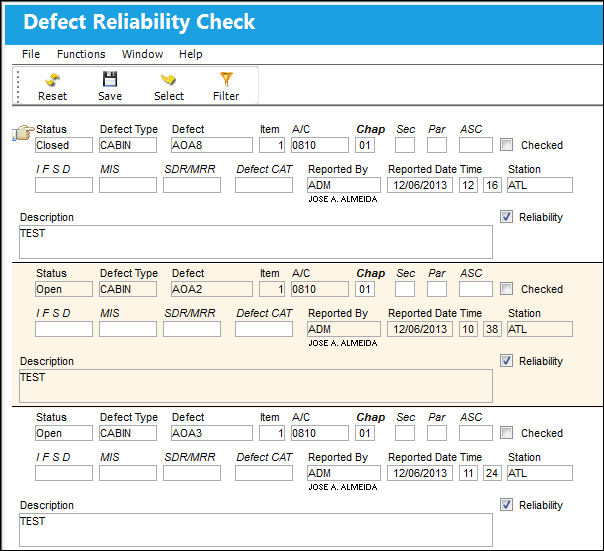Untick Reliability checkbox for AOA8 record
Image resolution: width=604 pixels, height=551 pixels.
click(506, 217)
